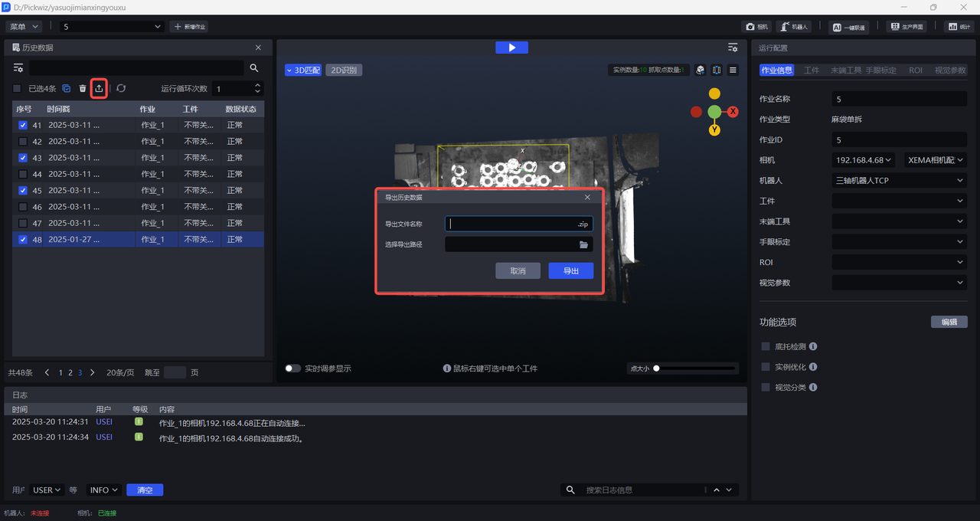Open the 三轴机器人TCP robot dropdown
The width and height of the screenshot is (980, 521).
coord(899,181)
